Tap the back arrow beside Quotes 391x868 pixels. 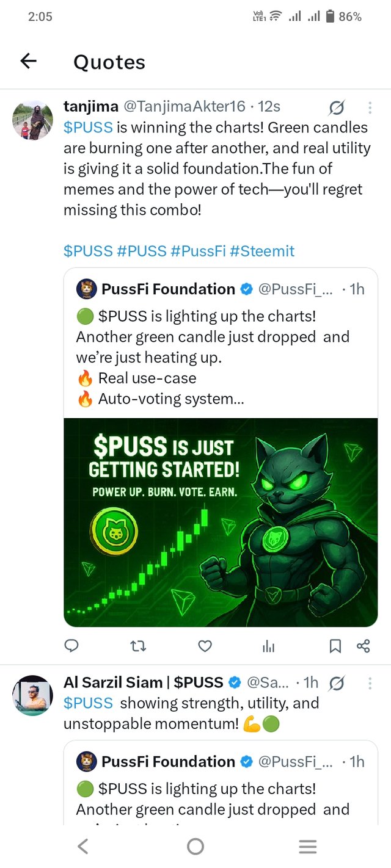(28, 61)
